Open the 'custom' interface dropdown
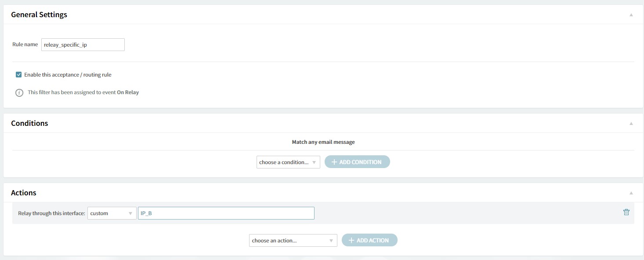The width and height of the screenshot is (644, 260). 112,213
